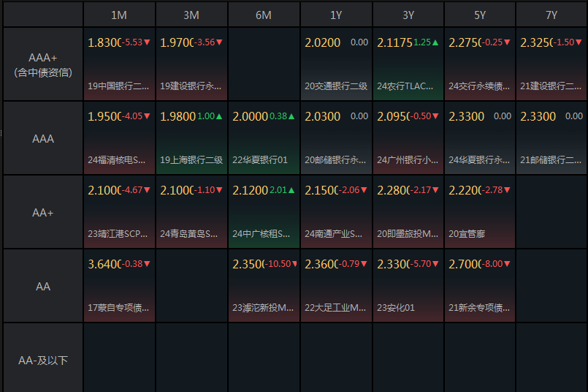588x392 pixels.
Task: Select the AA-及以下 rating row header
Action: pyautogui.click(x=43, y=361)
